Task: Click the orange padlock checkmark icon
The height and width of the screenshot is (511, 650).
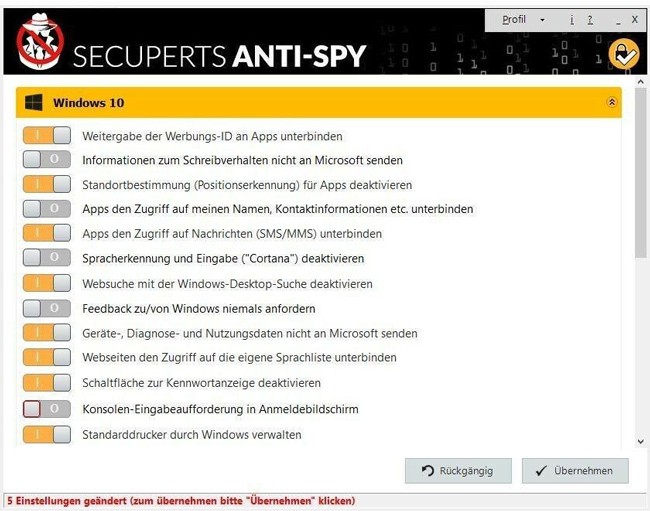Action: (x=624, y=54)
